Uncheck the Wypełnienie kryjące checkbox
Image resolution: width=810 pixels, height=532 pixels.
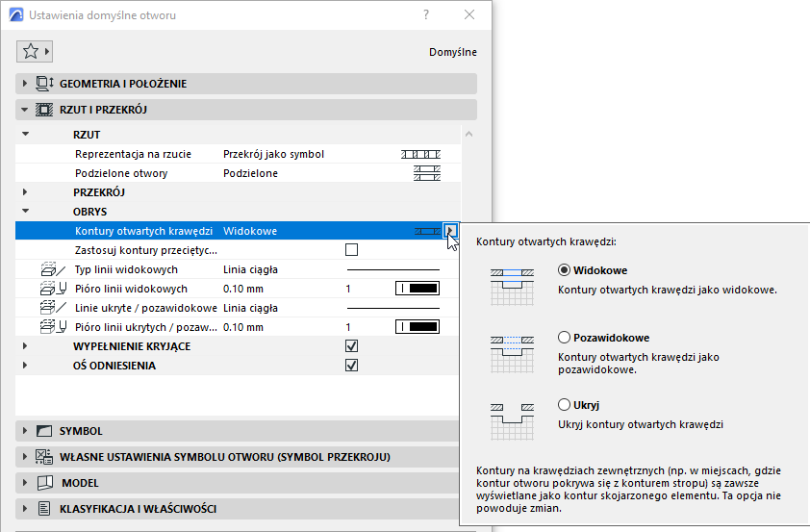351,346
